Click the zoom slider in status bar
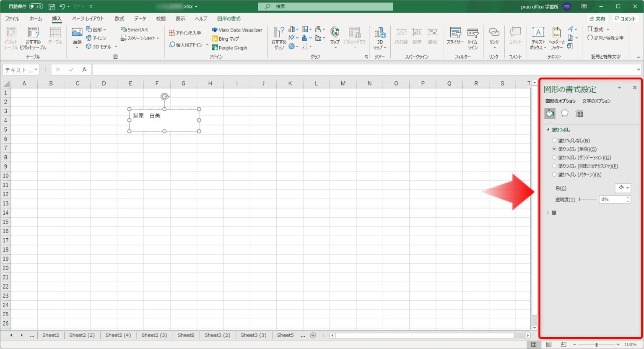The width and height of the screenshot is (644, 349). (x=596, y=344)
